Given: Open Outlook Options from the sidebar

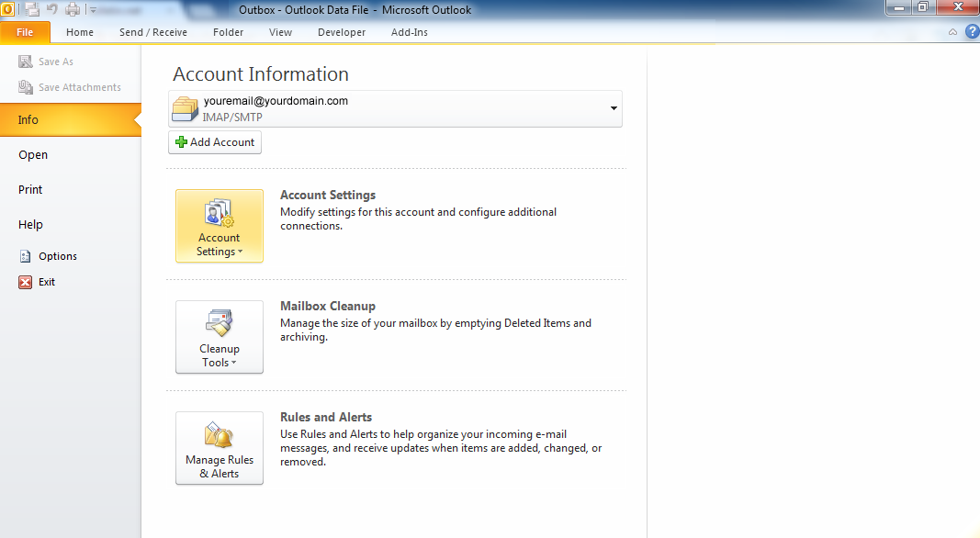Looking at the screenshot, I should (x=48, y=256).
